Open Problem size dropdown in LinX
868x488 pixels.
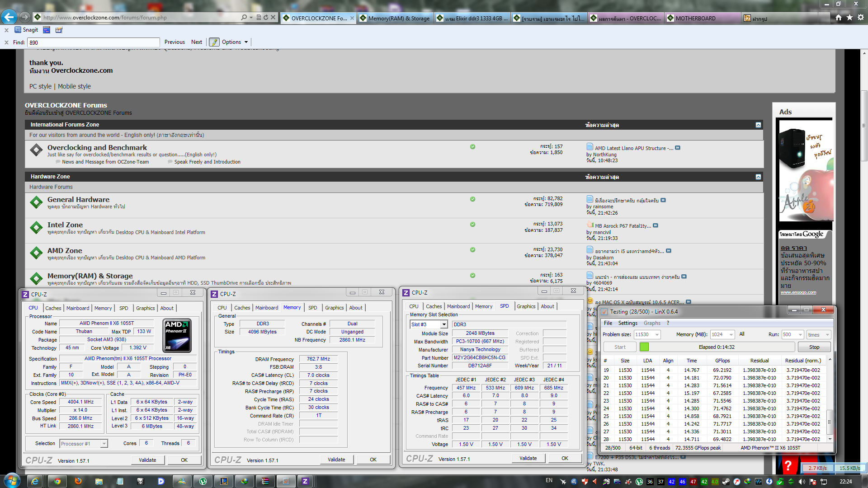657,335
